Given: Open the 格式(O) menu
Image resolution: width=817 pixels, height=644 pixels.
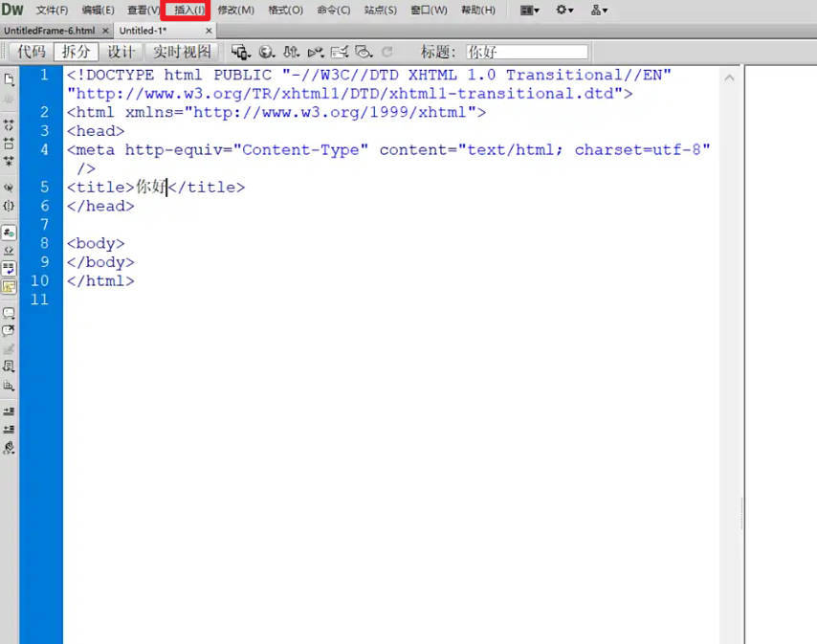Looking at the screenshot, I should [285, 10].
